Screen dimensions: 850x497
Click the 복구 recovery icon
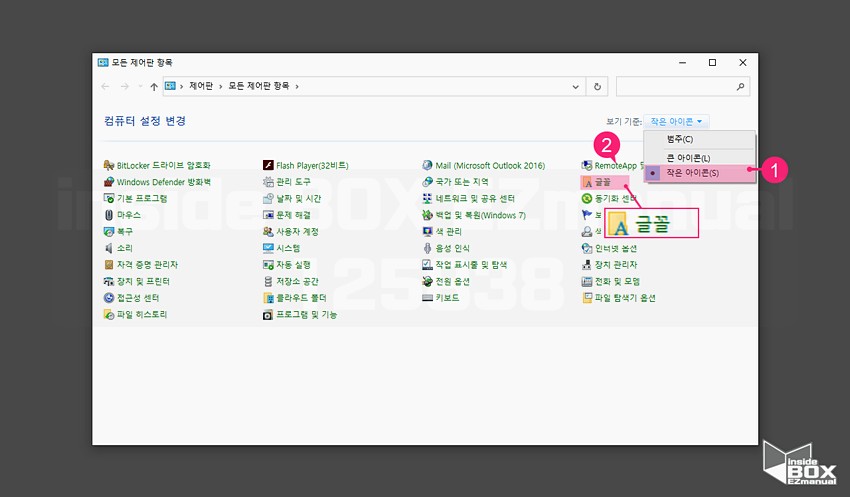click(x=109, y=231)
